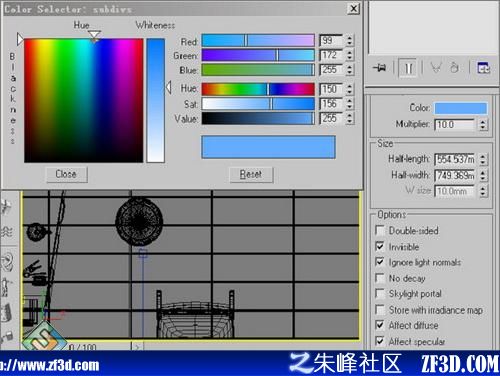
Task: Click the Green value field showing 172
Action: coord(331,55)
